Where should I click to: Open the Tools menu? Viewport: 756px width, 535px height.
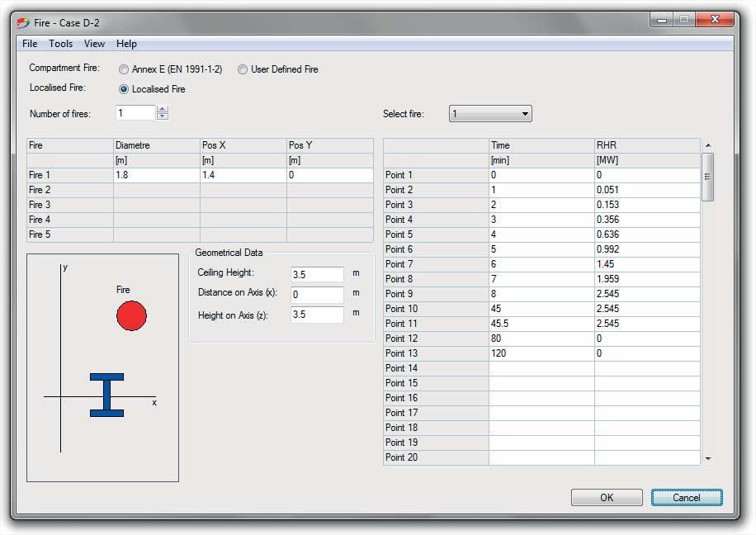click(x=61, y=44)
